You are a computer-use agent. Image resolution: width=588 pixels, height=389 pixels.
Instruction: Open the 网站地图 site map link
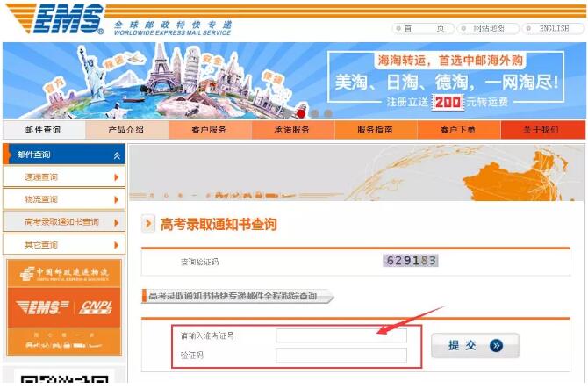point(487,28)
